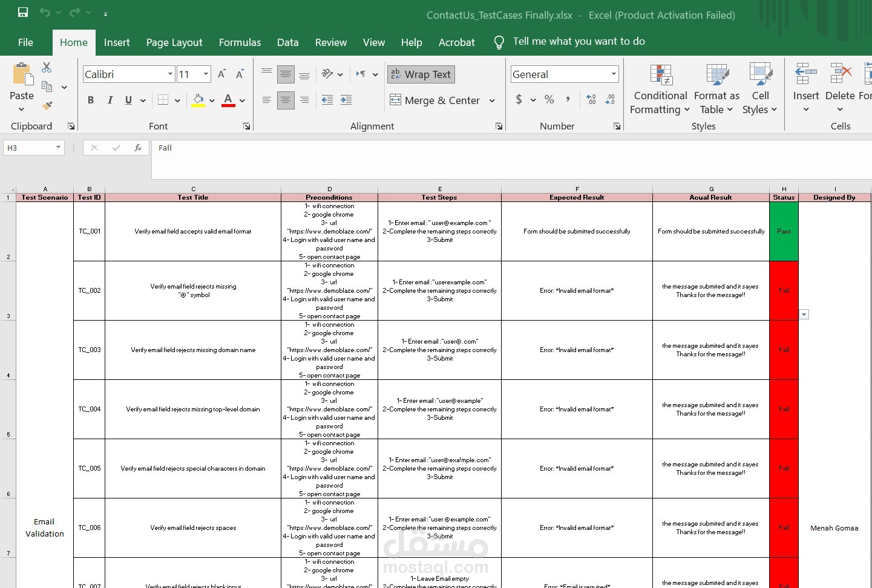Click the Name Box showing H3
Viewport: 872px width, 588px height.
34,148
